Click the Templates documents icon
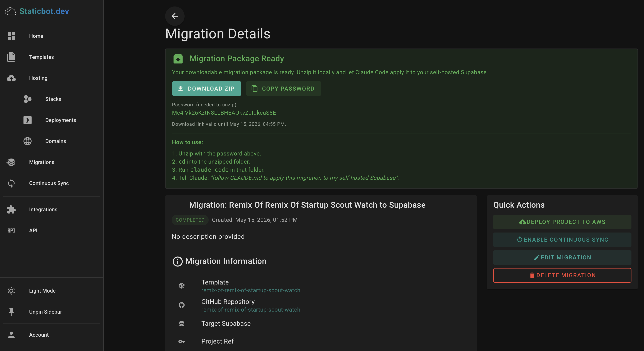 [x=11, y=57]
